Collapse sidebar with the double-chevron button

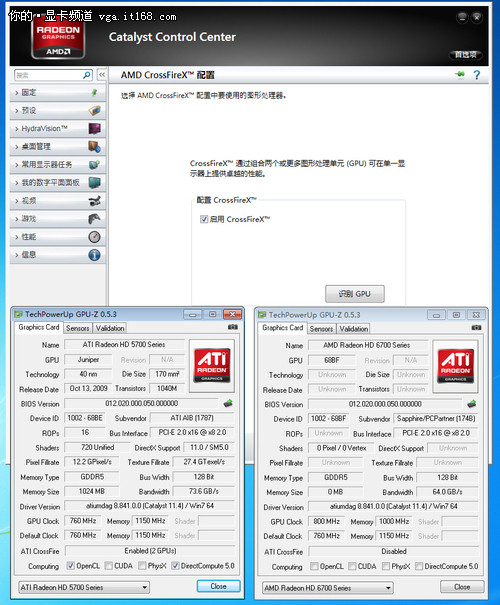click(x=102, y=75)
